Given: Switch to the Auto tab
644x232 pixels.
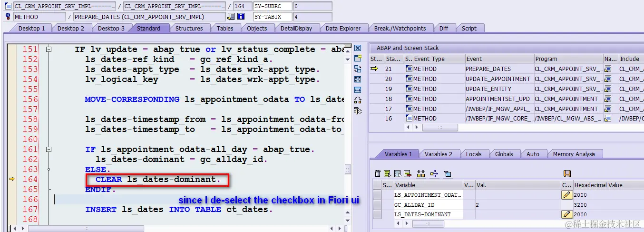Looking at the screenshot, I should click(x=533, y=154).
